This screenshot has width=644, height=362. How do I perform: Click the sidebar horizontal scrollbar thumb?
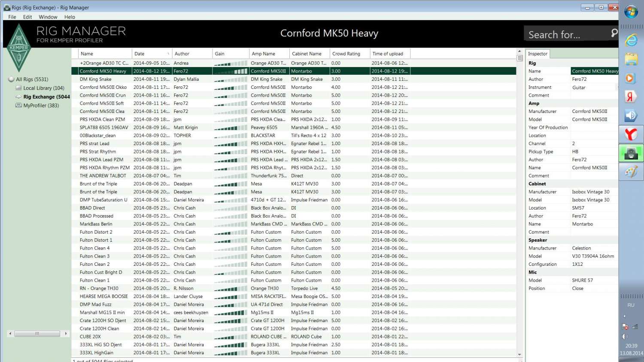click(x=37, y=334)
